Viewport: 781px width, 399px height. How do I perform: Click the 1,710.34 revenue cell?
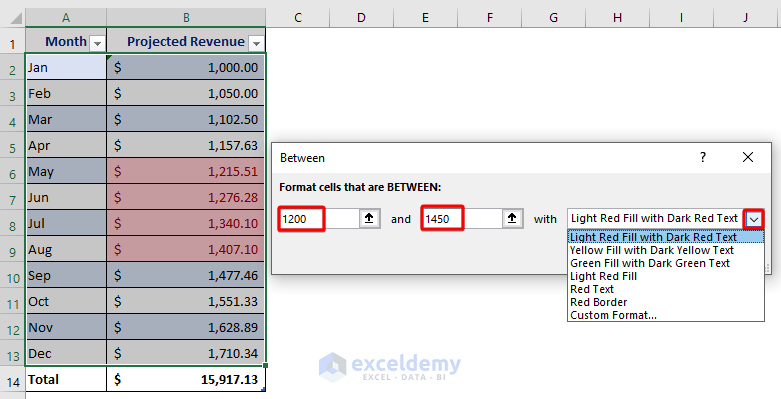tap(186, 353)
